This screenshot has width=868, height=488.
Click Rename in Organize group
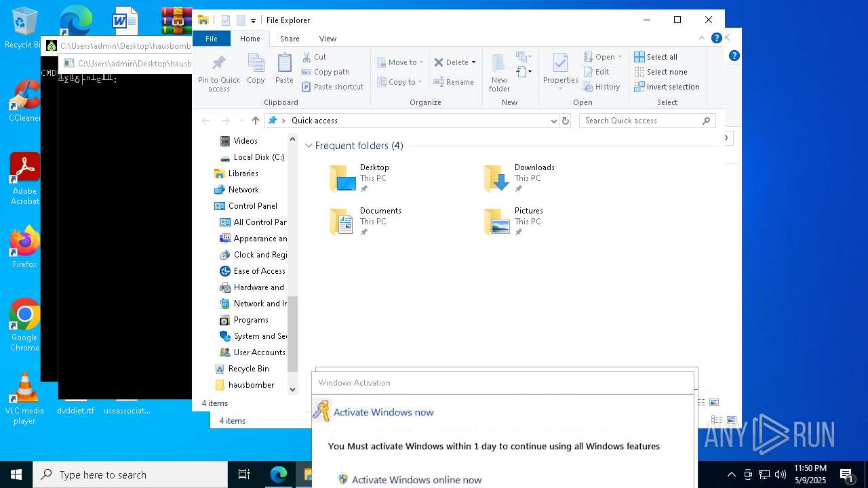454,82
